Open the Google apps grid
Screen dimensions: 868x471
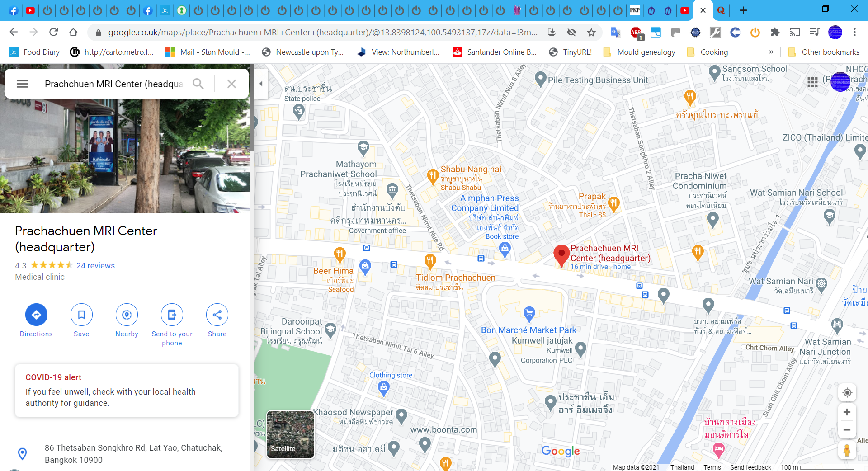[812, 82]
